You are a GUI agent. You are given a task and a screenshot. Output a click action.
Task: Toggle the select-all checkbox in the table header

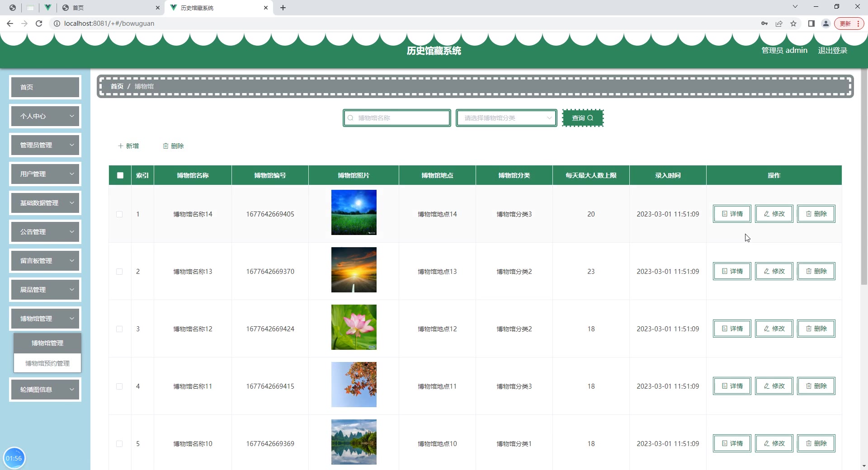(120, 175)
